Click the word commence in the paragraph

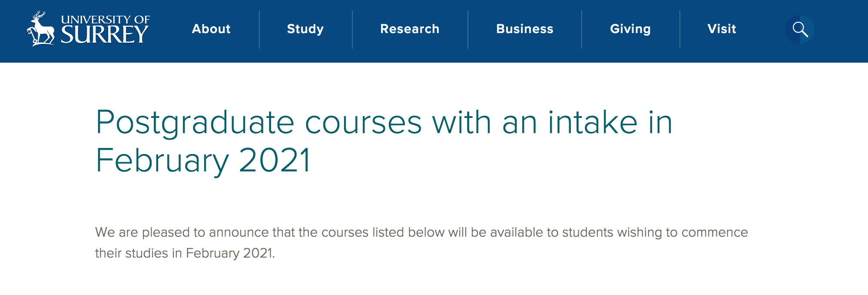point(714,232)
